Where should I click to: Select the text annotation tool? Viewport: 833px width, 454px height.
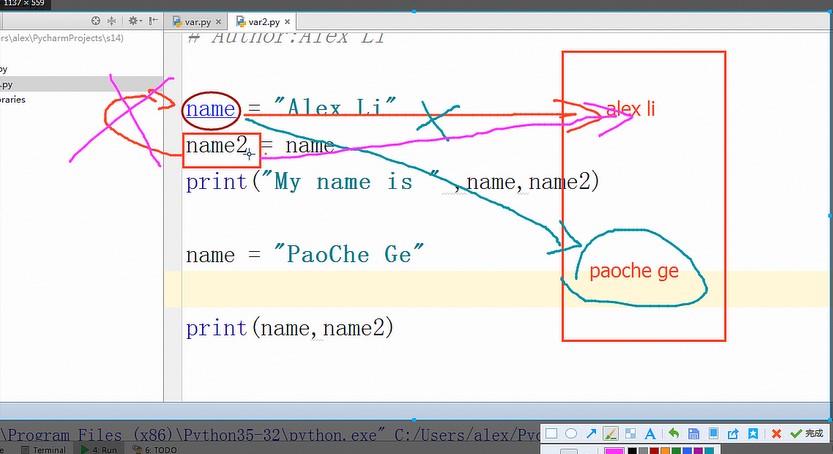coord(650,434)
